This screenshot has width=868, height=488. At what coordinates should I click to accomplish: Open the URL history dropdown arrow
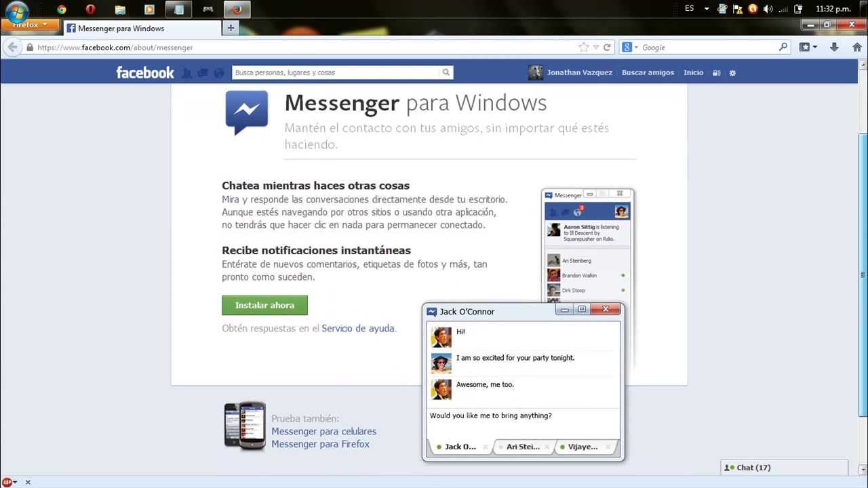pos(596,47)
